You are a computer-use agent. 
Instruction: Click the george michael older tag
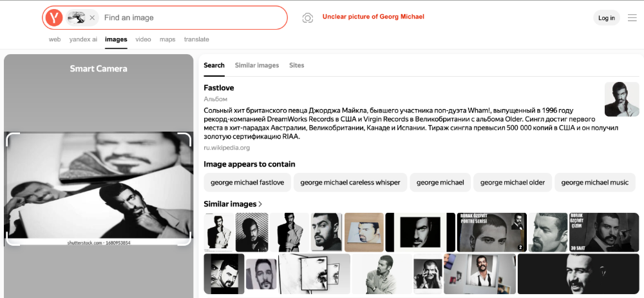tap(513, 183)
